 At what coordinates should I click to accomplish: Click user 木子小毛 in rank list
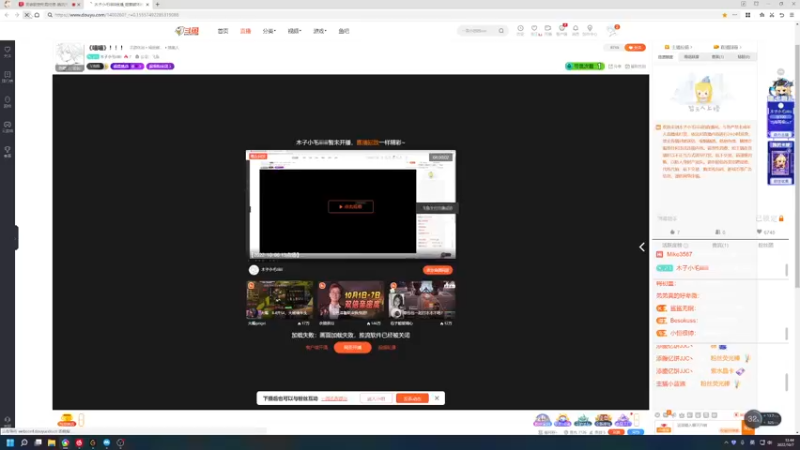tap(692, 268)
